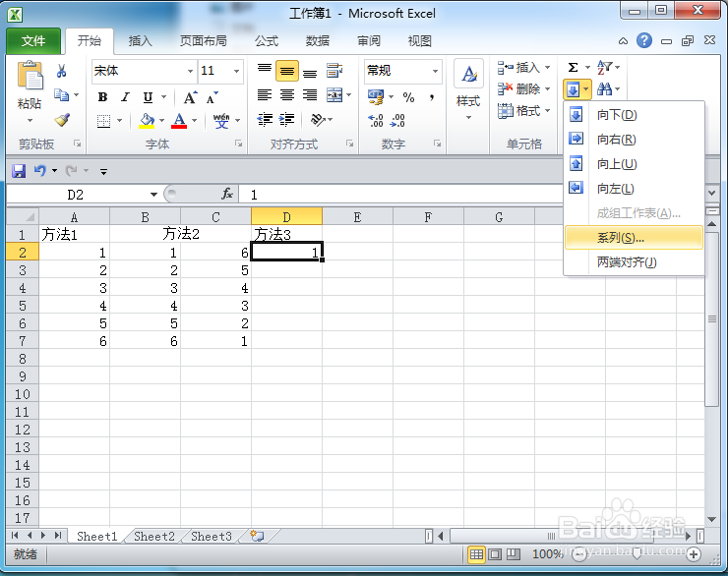Set top vertical alignment
Viewport: 728px width, 576px height.
coord(265,71)
